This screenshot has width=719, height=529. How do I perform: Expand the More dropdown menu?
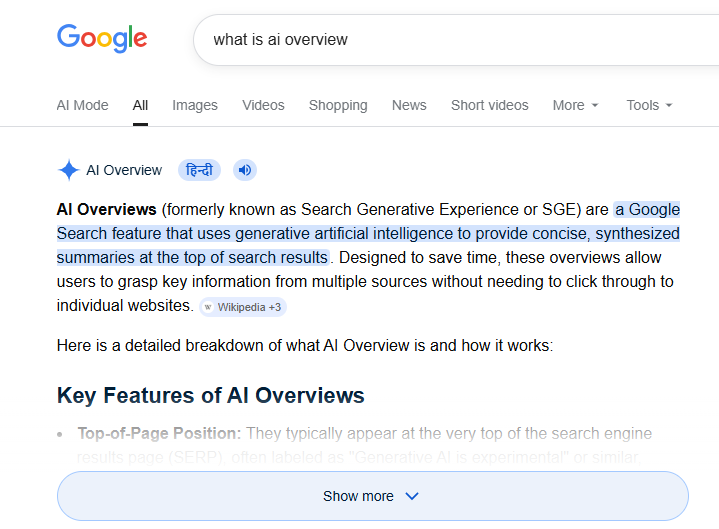[x=575, y=105]
